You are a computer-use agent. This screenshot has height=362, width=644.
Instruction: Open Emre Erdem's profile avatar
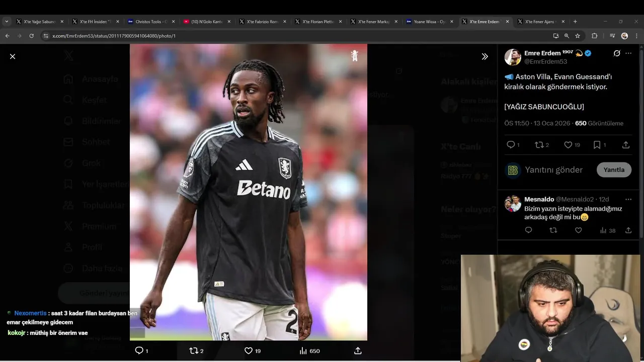click(x=513, y=57)
